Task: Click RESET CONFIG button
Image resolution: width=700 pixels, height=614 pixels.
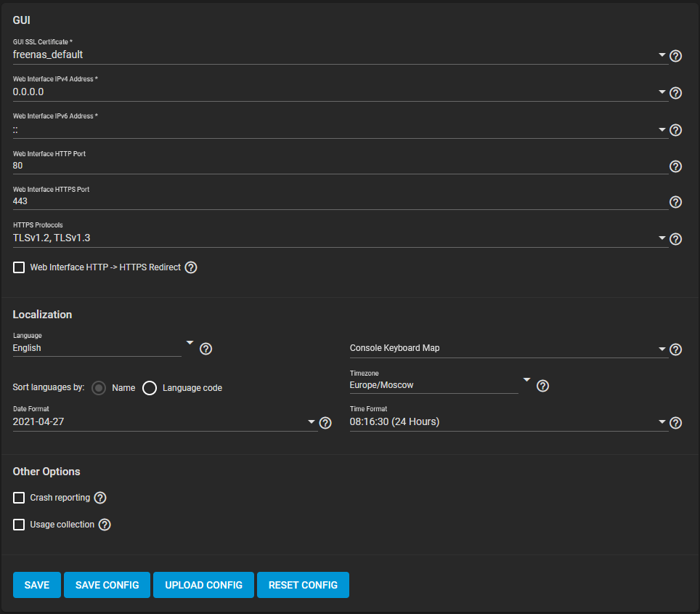Action: click(303, 585)
